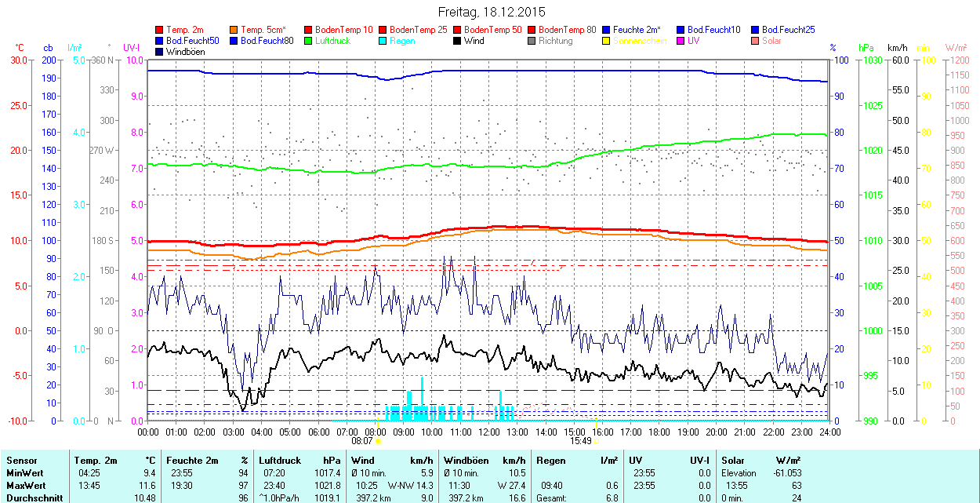Click the yellow Sonnenschein legend swatch
This screenshot has width=980, height=503.
pos(607,41)
